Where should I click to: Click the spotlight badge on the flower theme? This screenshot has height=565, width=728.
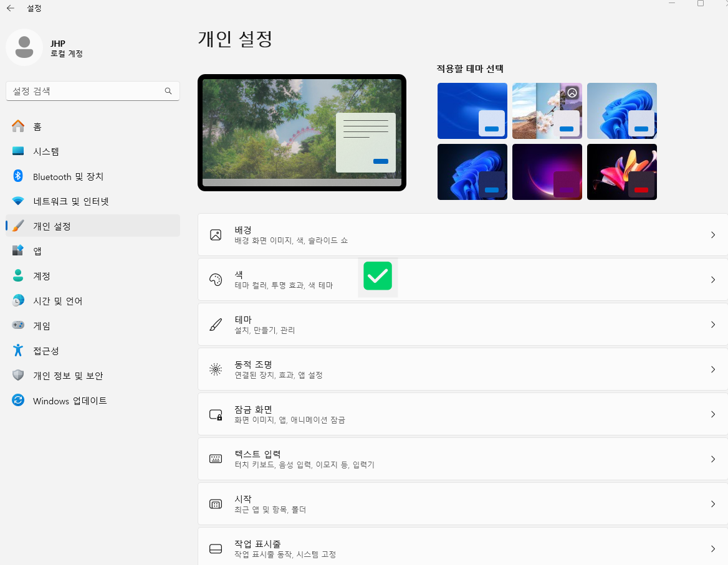(572, 93)
